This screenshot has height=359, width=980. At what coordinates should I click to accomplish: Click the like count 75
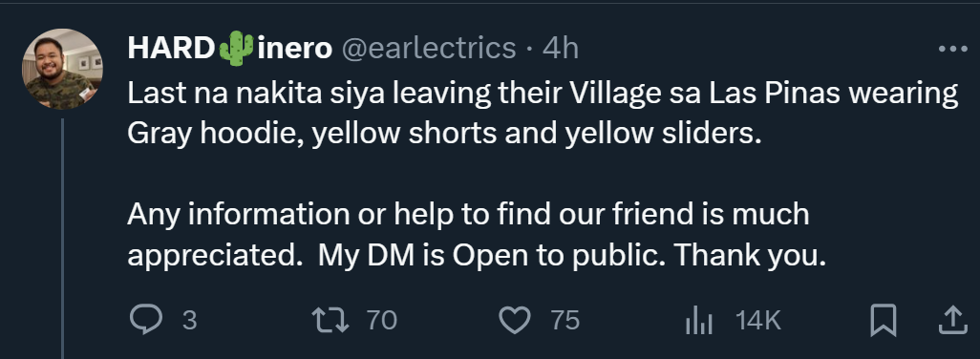(565, 321)
